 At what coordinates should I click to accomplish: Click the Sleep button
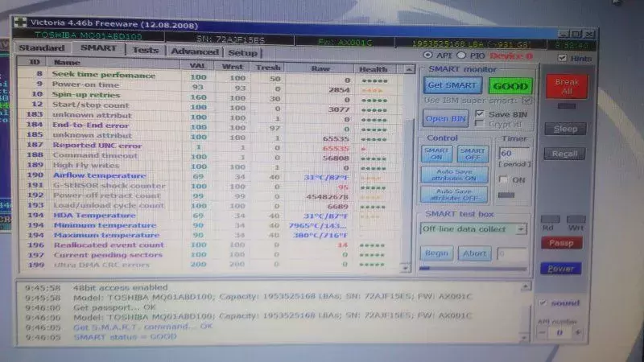pyautogui.click(x=565, y=129)
